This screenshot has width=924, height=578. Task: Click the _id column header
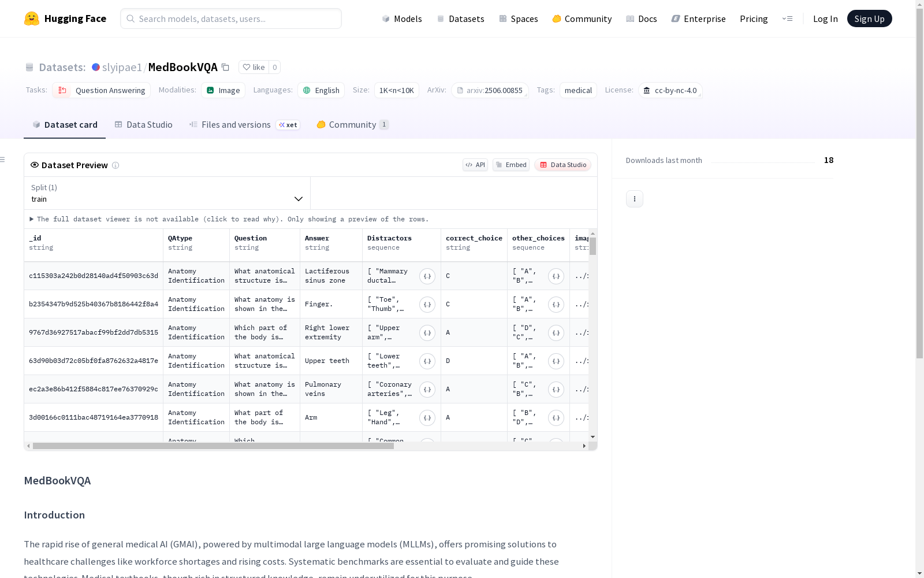click(94, 245)
